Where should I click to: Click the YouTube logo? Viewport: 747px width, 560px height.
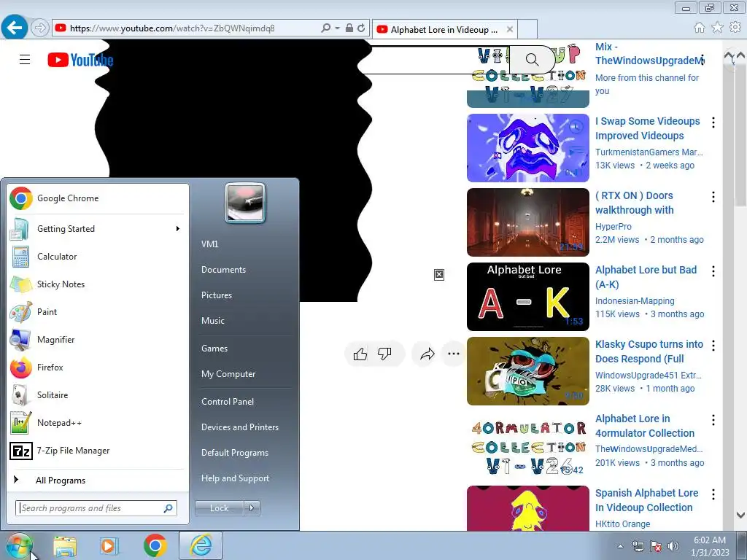(80, 60)
